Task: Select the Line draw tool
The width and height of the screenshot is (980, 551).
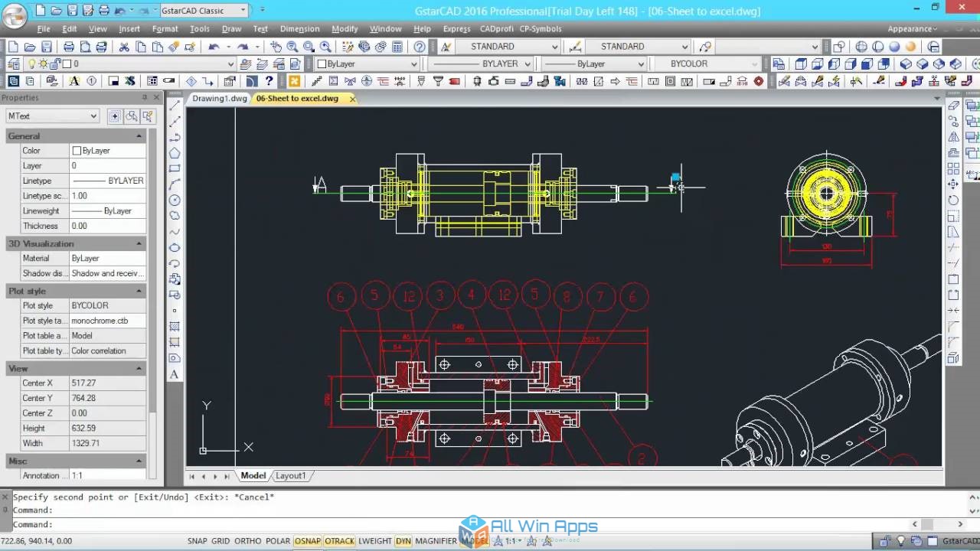Action: pyautogui.click(x=175, y=106)
